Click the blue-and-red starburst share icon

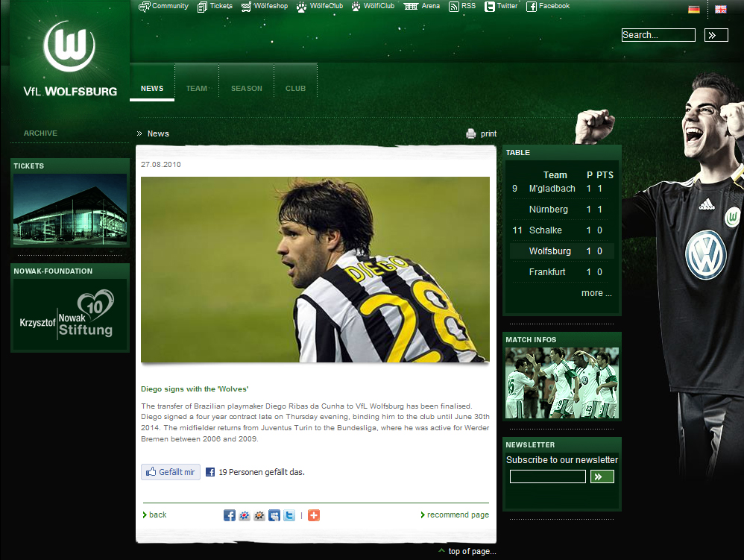[245, 515]
